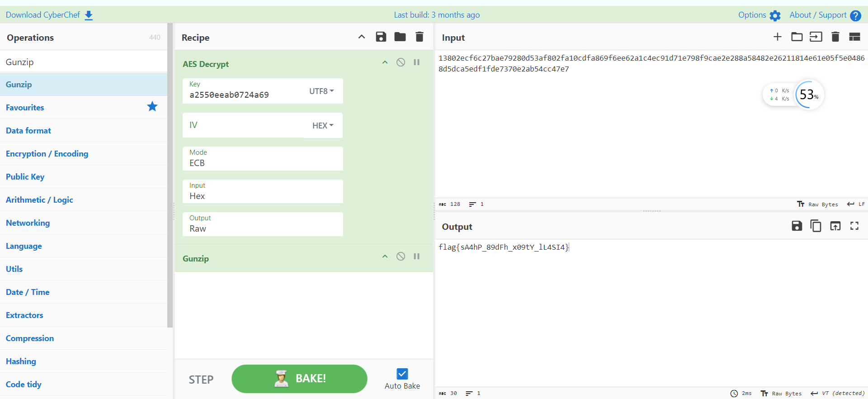Expand the Compression category
This screenshot has width=868, height=399.
(84, 338)
